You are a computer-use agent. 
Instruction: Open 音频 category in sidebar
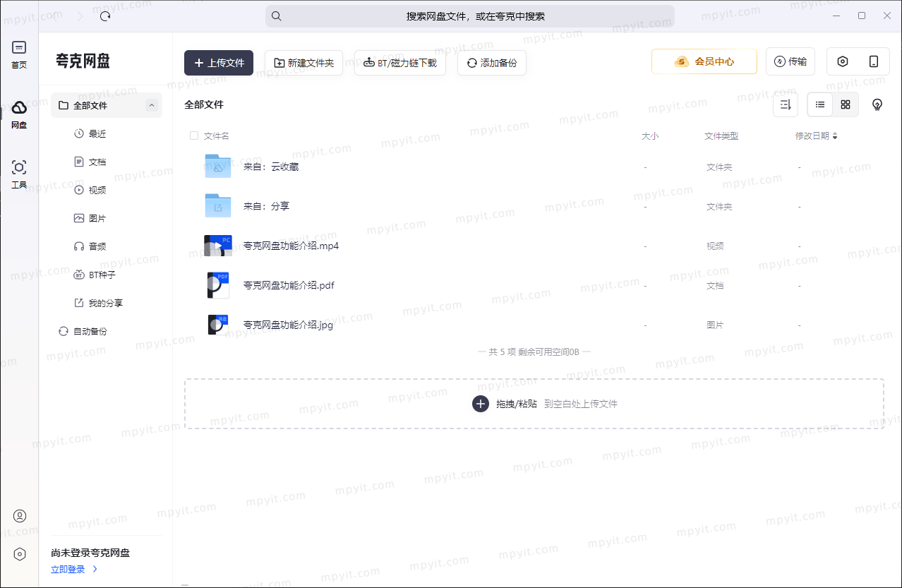pos(97,246)
